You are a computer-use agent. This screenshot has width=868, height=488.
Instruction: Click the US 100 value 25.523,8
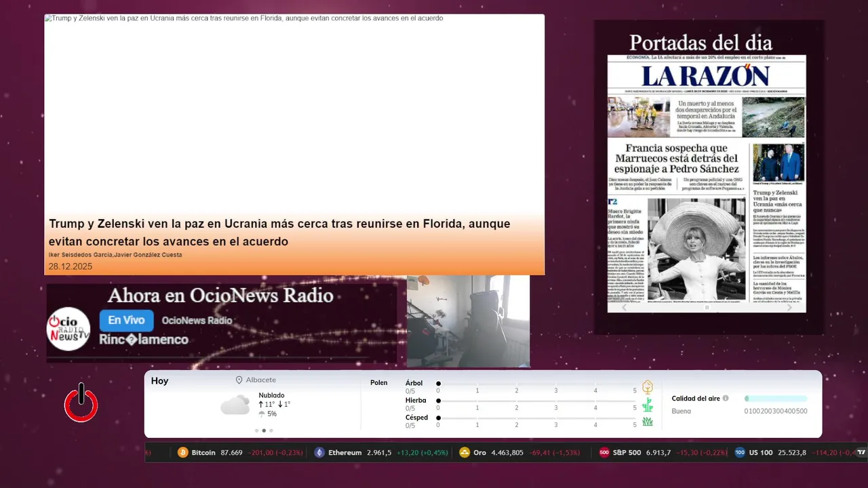792,452
